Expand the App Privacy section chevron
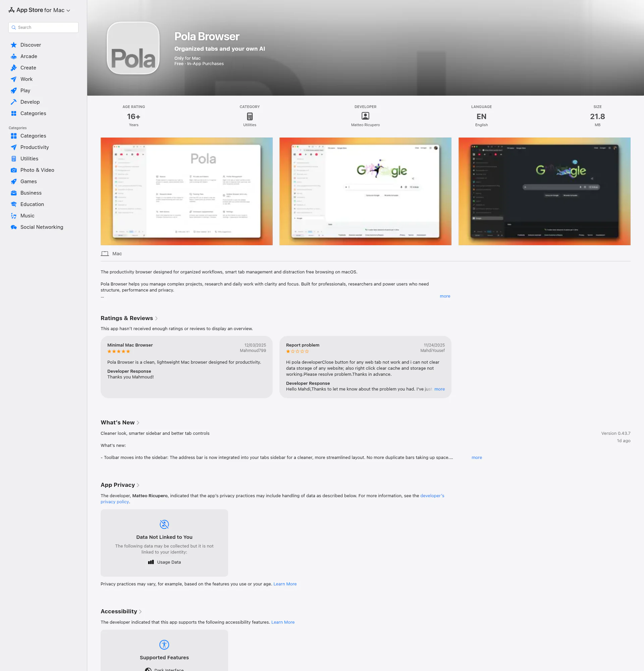 coord(138,485)
